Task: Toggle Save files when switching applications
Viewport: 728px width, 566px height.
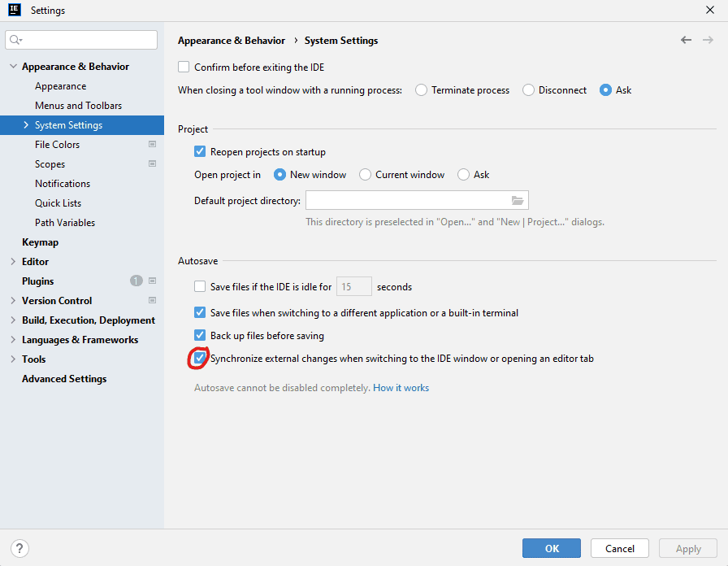Action: [200, 312]
